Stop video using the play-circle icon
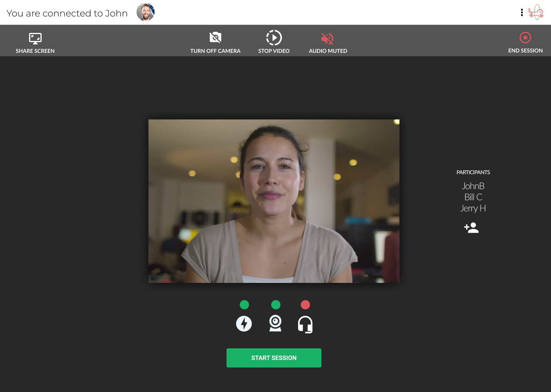This screenshot has width=551, height=392. [x=274, y=38]
